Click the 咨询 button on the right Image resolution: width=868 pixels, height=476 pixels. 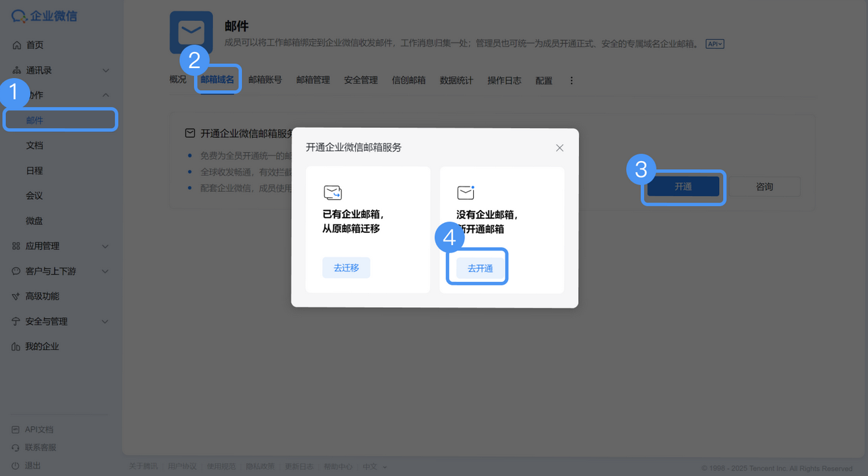click(766, 186)
